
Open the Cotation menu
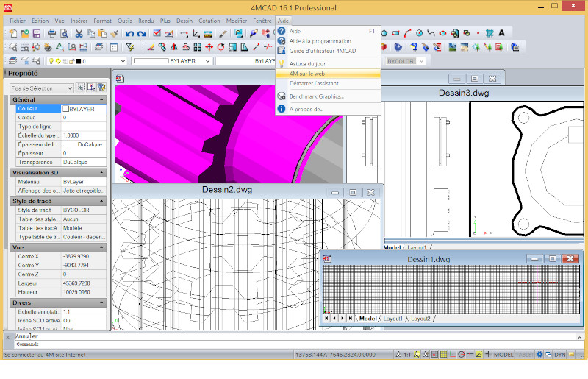click(209, 21)
